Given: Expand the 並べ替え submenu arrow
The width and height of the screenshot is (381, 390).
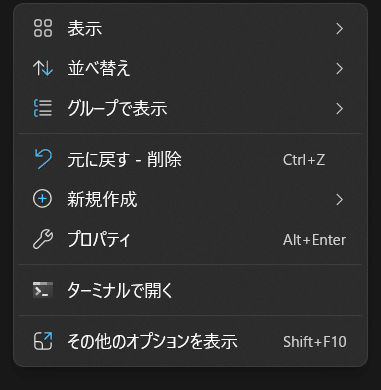Looking at the screenshot, I should (339, 69).
